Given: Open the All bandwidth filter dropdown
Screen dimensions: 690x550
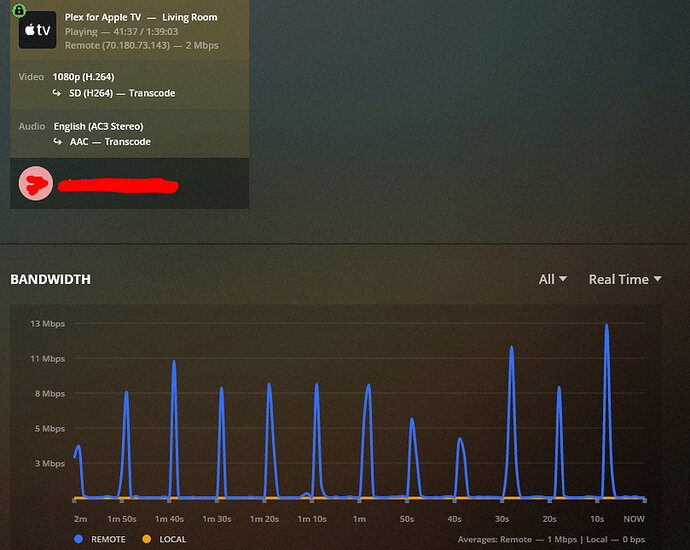Looking at the screenshot, I should point(553,279).
